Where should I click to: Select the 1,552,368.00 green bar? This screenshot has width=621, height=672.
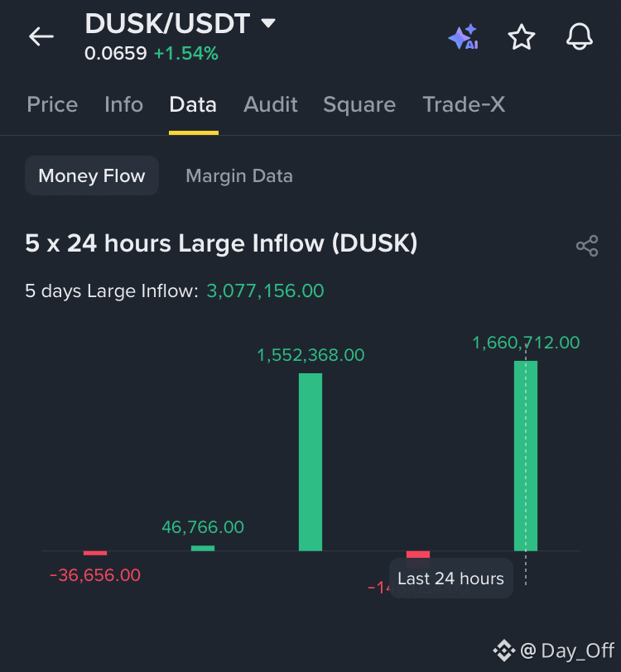point(310,462)
